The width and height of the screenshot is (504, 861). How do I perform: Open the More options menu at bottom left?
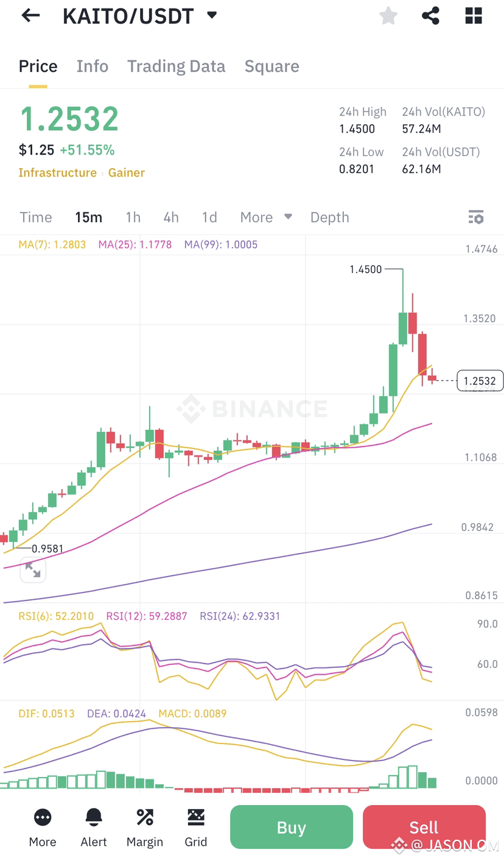[x=42, y=826]
